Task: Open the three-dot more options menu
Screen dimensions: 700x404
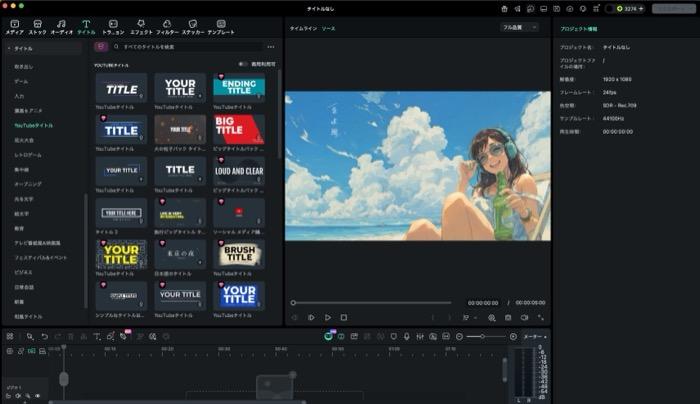Action: pyautogui.click(x=271, y=46)
